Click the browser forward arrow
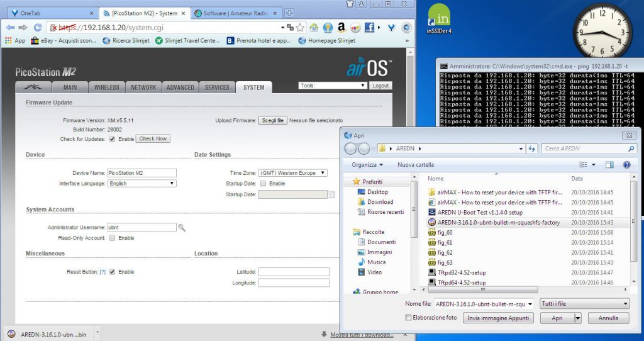This screenshot has width=644, height=341. [x=23, y=28]
